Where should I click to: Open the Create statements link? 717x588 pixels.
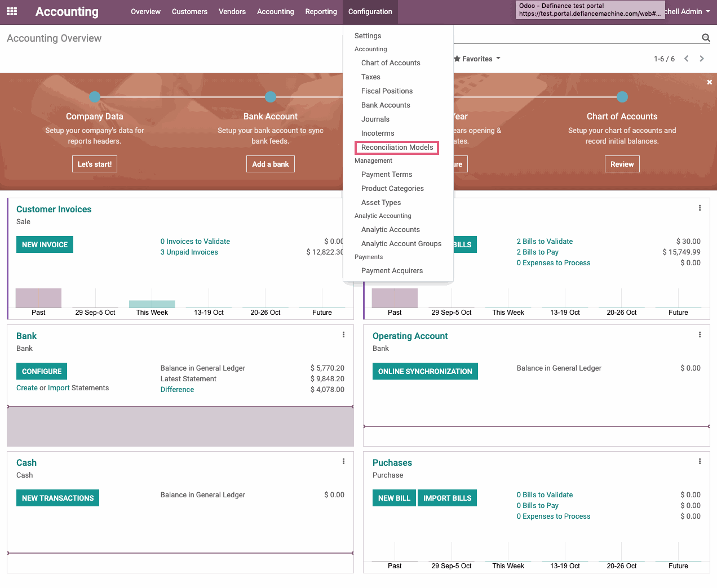(x=27, y=387)
